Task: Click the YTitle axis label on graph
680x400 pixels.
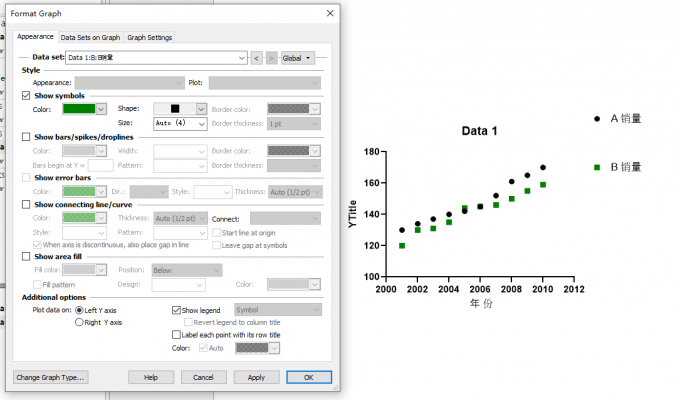Action: (x=353, y=214)
